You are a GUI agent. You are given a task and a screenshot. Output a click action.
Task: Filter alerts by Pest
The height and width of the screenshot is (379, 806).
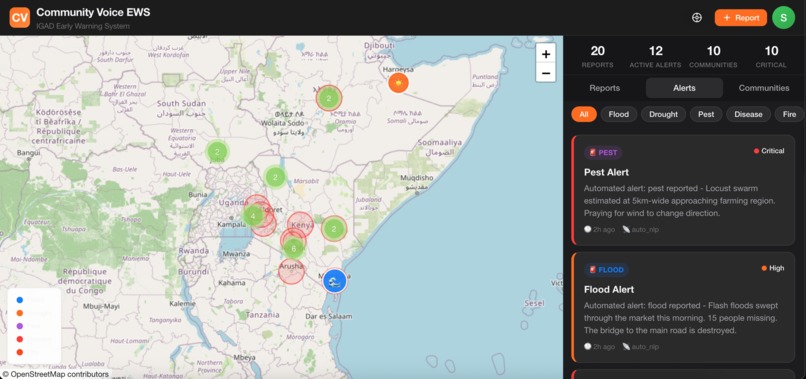pyautogui.click(x=706, y=114)
